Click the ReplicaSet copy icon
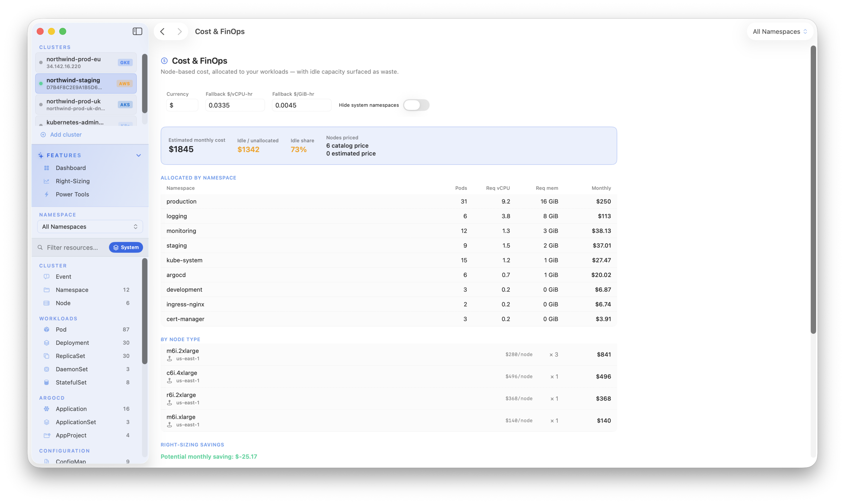 [47, 356]
